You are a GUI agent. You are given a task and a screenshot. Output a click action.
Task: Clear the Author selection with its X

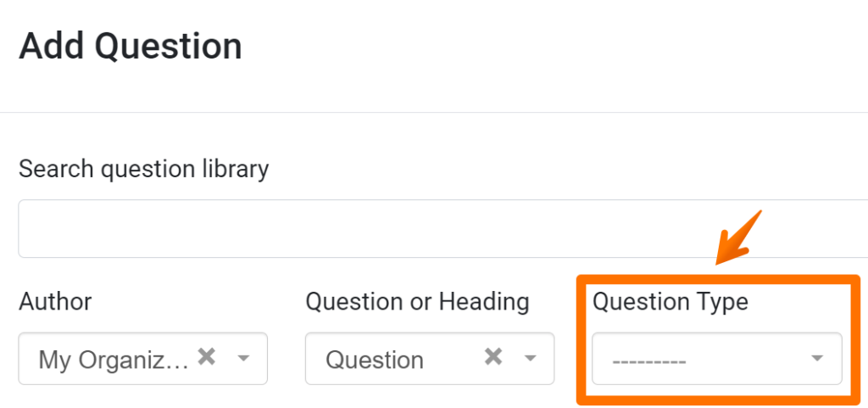(x=206, y=357)
